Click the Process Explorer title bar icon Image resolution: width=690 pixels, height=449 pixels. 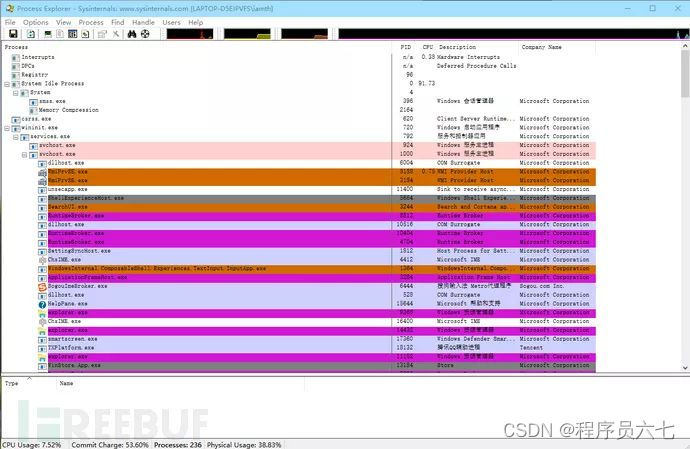[x=9, y=8]
